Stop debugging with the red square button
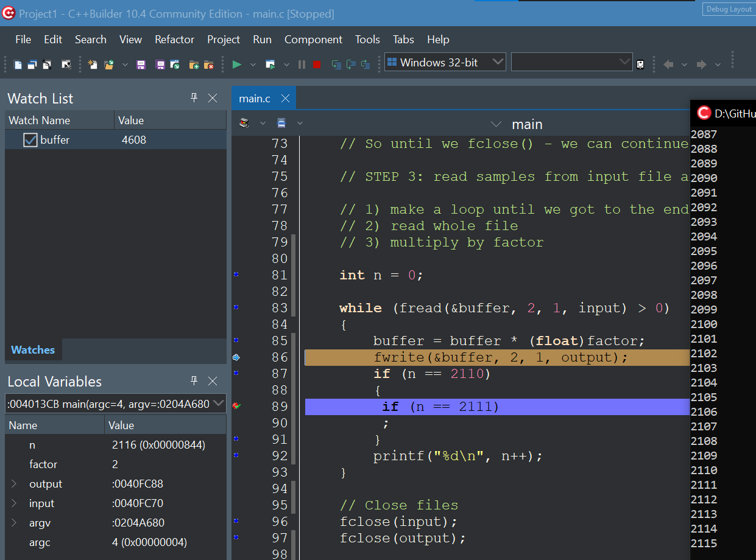This screenshot has height=560, width=756. click(316, 64)
